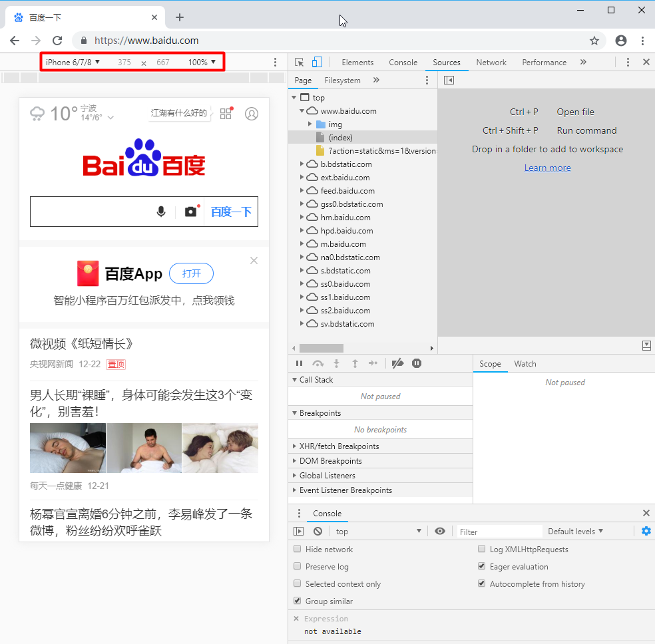Toggle the Sources navigator sidebar icon
Viewport: 655px width, 644px height.
coord(449,80)
